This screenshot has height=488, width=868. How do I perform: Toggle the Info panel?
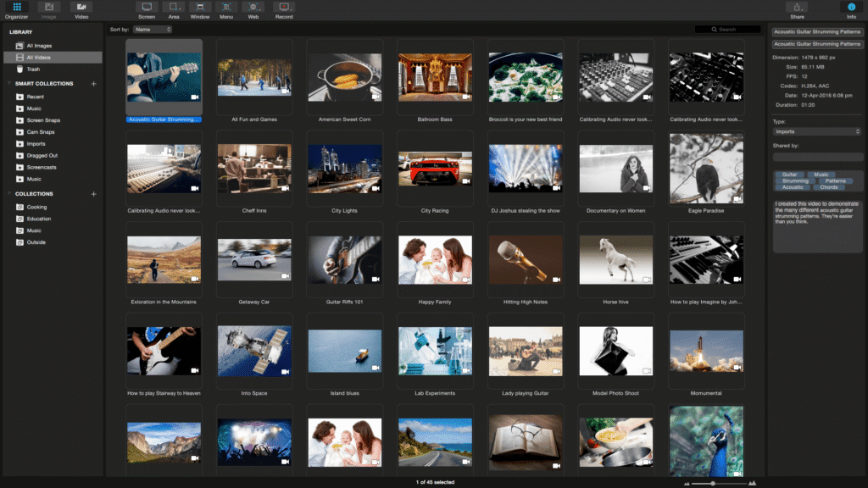[x=851, y=9]
